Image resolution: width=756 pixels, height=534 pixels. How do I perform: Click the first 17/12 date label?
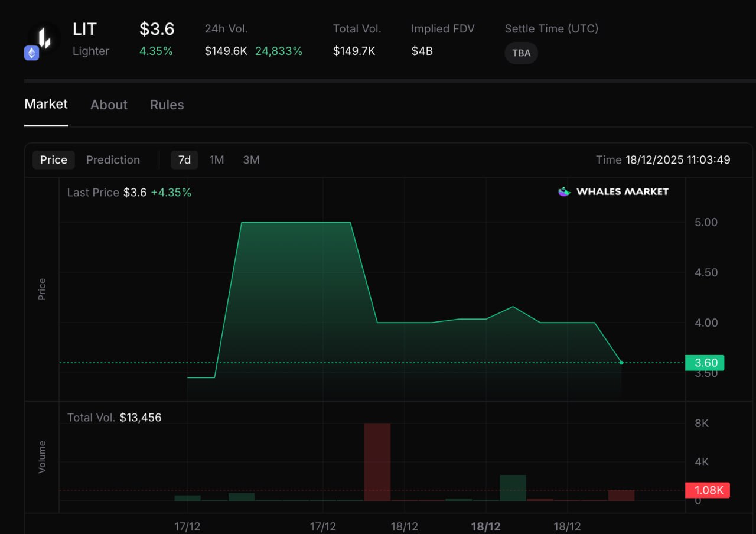(x=187, y=527)
